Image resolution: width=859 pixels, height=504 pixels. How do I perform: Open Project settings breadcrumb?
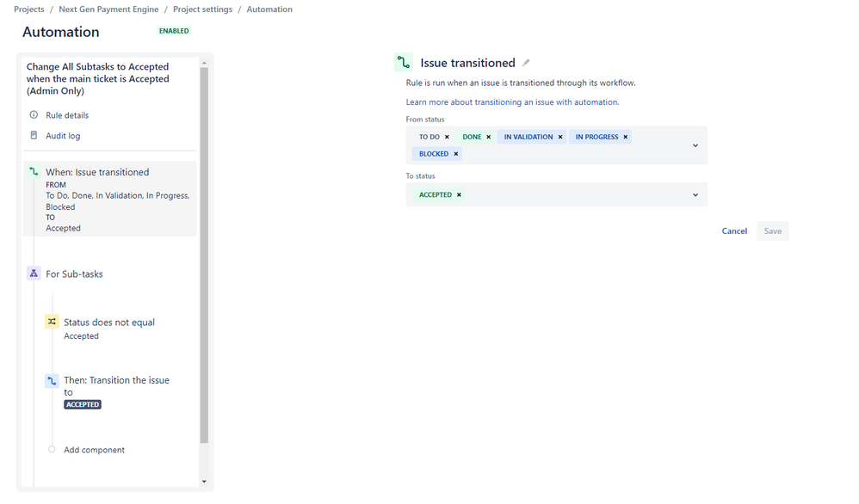(202, 9)
